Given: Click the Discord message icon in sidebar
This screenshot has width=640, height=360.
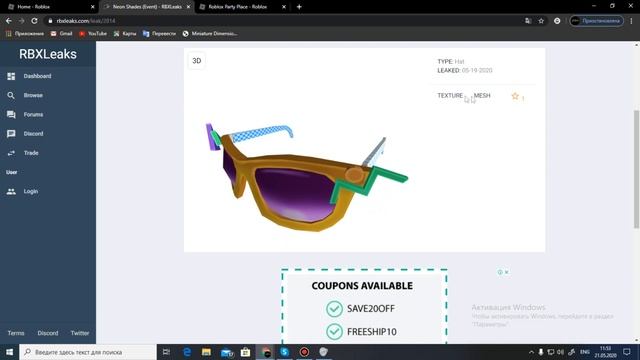Looking at the screenshot, I should 11,134.
